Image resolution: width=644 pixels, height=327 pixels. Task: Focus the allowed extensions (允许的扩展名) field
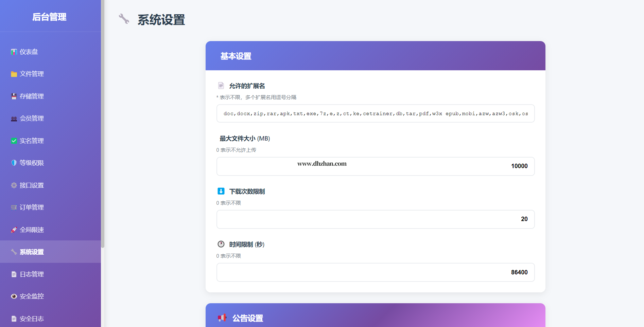coord(375,113)
